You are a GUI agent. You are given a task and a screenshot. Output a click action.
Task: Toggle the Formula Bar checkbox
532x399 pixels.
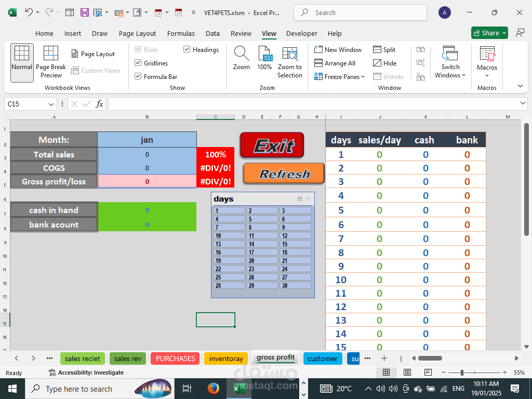coord(138,76)
